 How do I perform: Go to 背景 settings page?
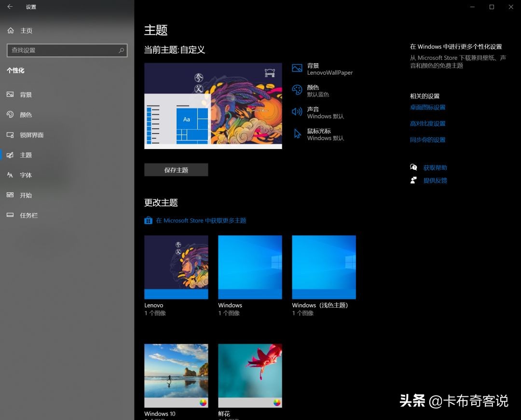(26, 95)
